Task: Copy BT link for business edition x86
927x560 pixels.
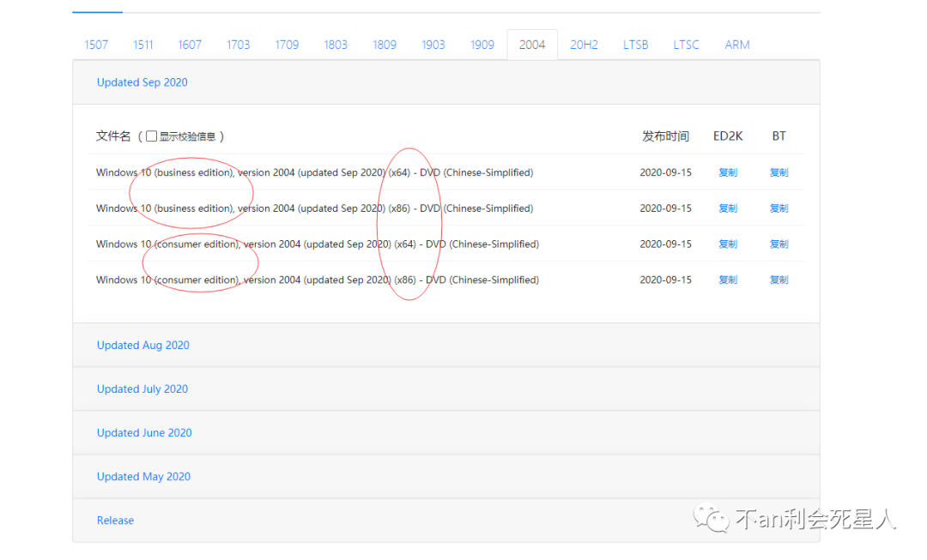Action: click(779, 208)
